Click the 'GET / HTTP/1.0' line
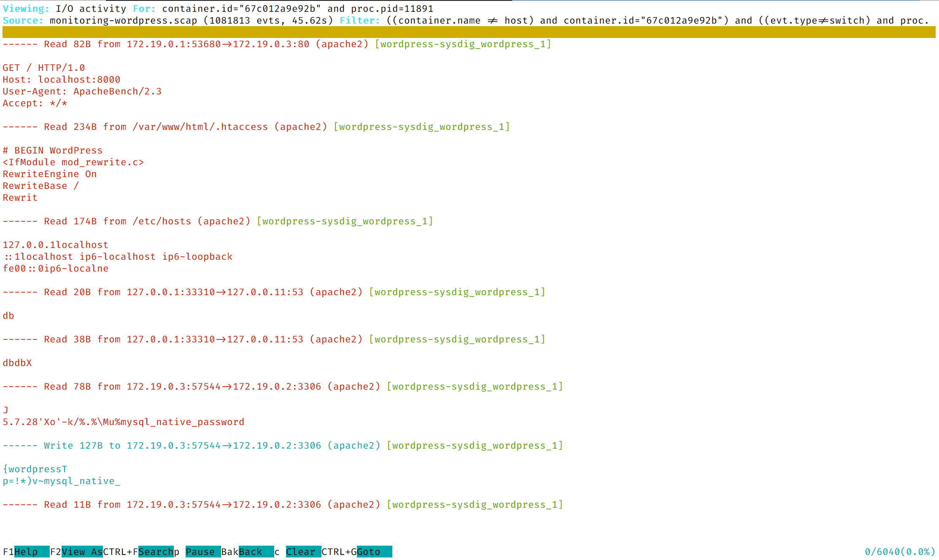The height and width of the screenshot is (560, 939). (44, 67)
